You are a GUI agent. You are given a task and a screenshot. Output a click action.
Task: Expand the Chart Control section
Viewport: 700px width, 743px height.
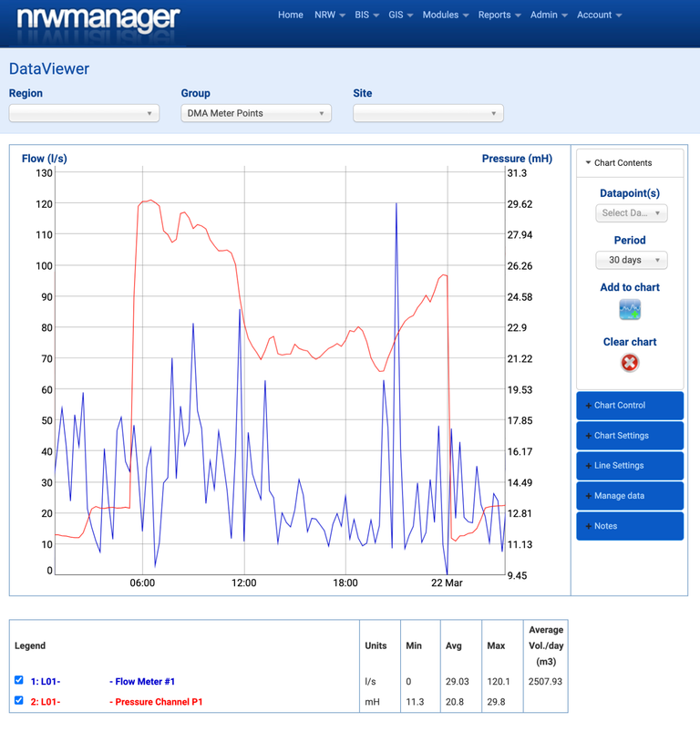629,406
